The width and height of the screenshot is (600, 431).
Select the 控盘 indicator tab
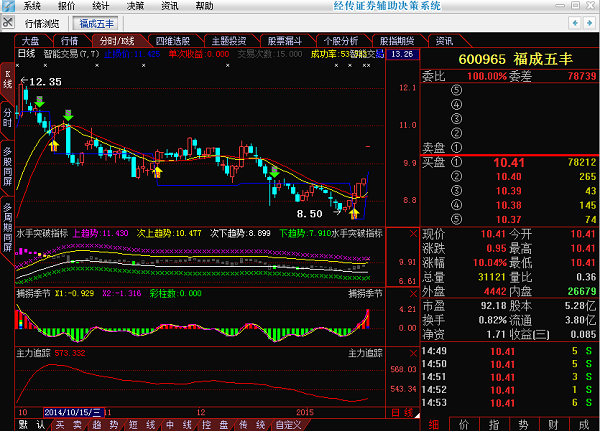point(215,424)
